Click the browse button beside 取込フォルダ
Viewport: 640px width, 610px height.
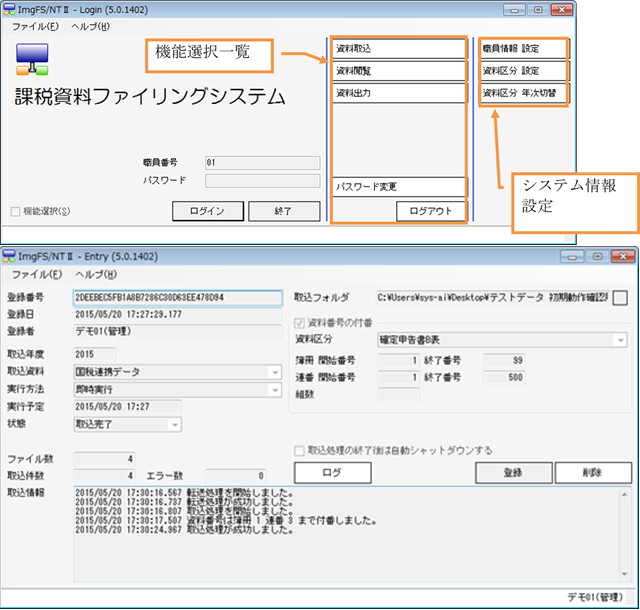(620, 298)
